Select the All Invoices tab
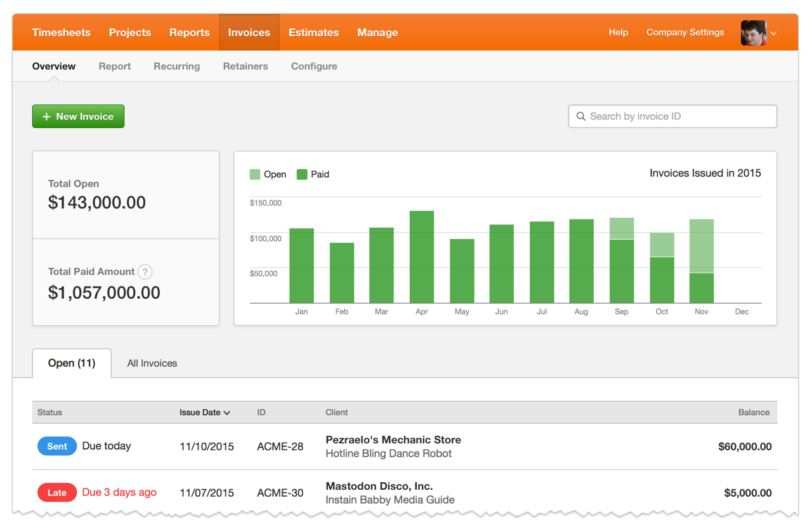The width and height of the screenshot is (812, 529). click(x=152, y=363)
